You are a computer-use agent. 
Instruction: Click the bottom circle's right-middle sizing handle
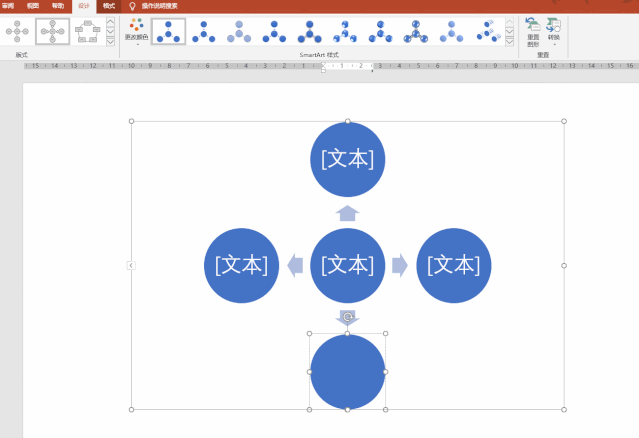386,372
